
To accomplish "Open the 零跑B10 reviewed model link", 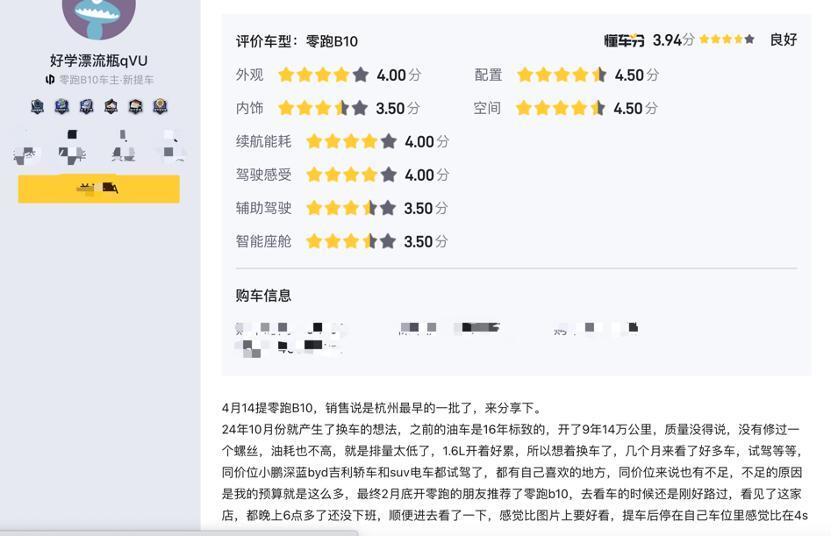I will [332, 41].
